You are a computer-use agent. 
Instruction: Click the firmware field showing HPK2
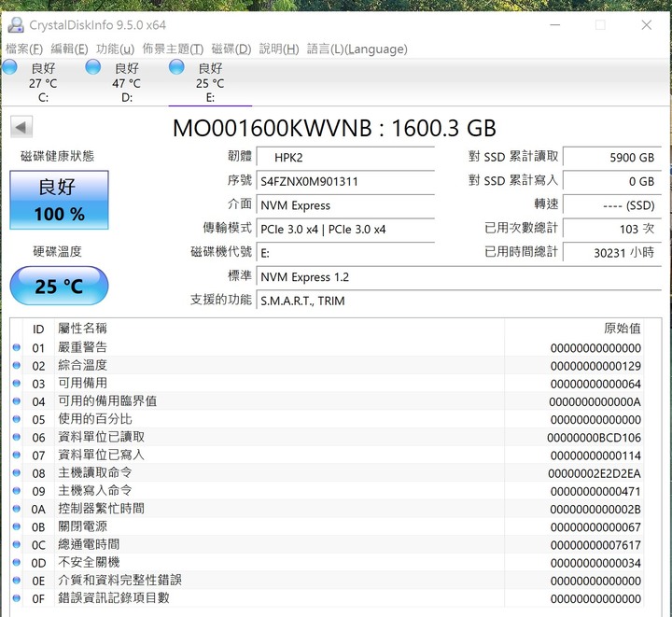[x=345, y=158]
